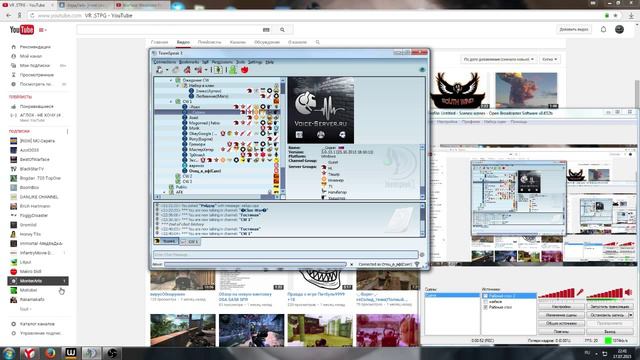Select the Public channel
Screen dimensions: 640x360
181,187
